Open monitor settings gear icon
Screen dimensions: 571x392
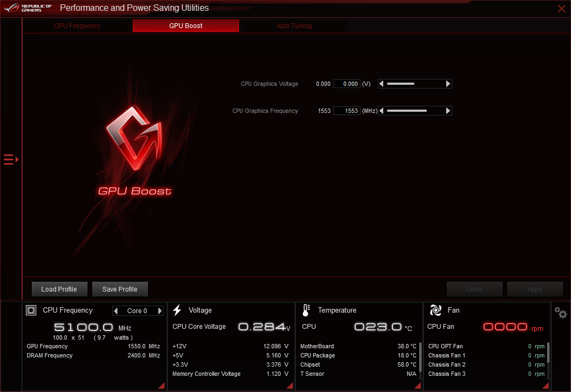561,313
